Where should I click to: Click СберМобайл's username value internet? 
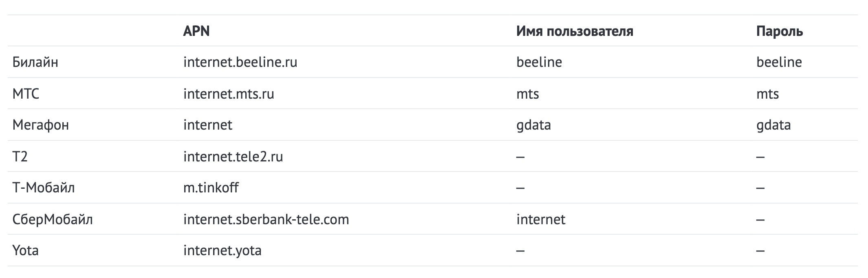pyautogui.click(x=541, y=220)
